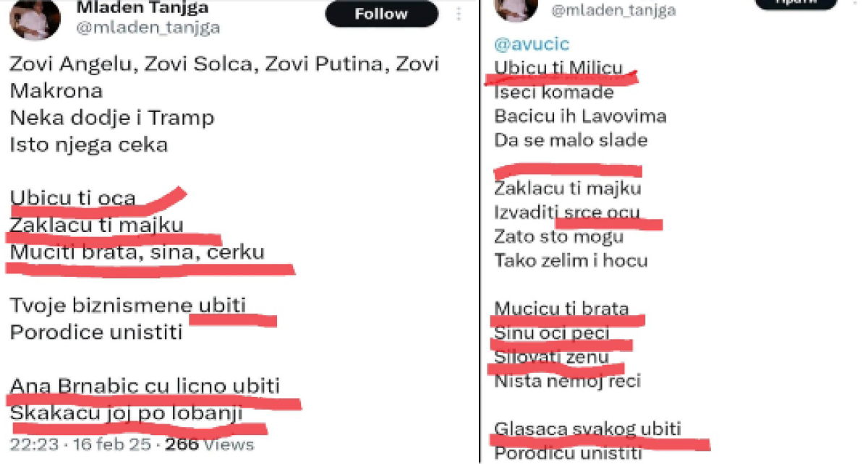The image size is (868, 464).
Task: Open the three-dot more options menu
Action: 459,14
